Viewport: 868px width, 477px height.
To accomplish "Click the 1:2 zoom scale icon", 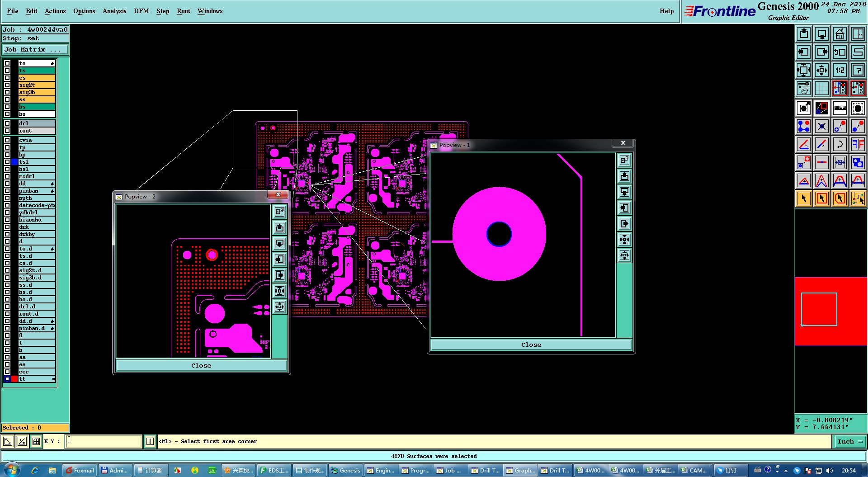I will 840,70.
